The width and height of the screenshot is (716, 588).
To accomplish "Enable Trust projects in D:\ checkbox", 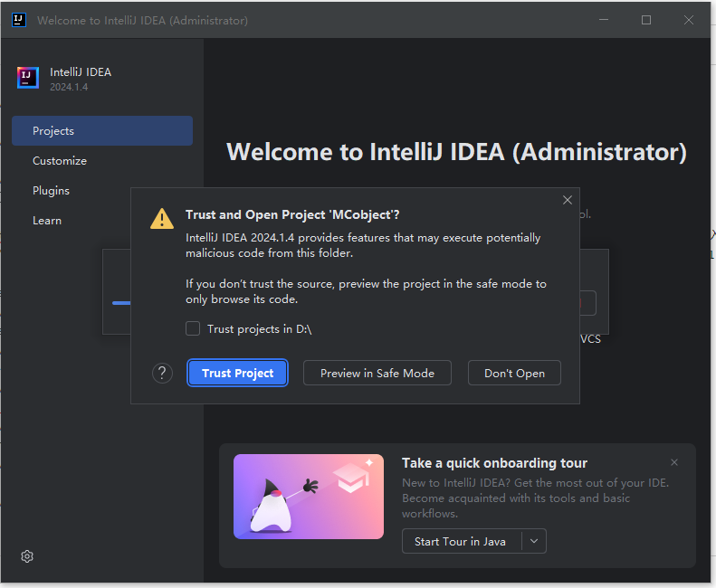I will [193, 328].
